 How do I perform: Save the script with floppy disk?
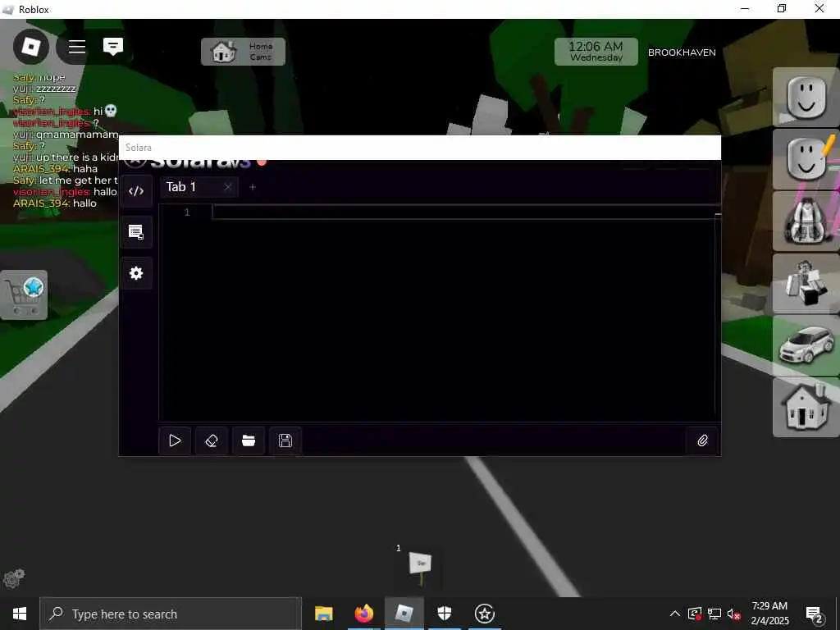(285, 441)
